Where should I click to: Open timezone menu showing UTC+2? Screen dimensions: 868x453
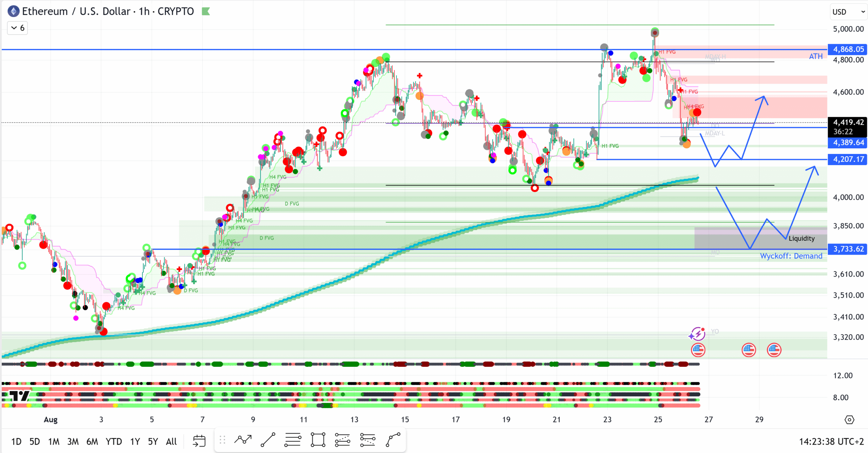click(831, 442)
